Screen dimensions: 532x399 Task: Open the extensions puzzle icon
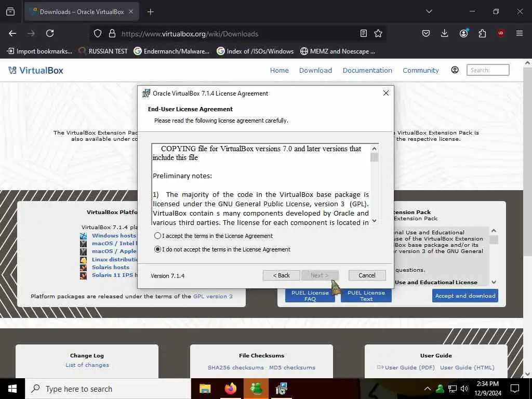click(x=482, y=33)
